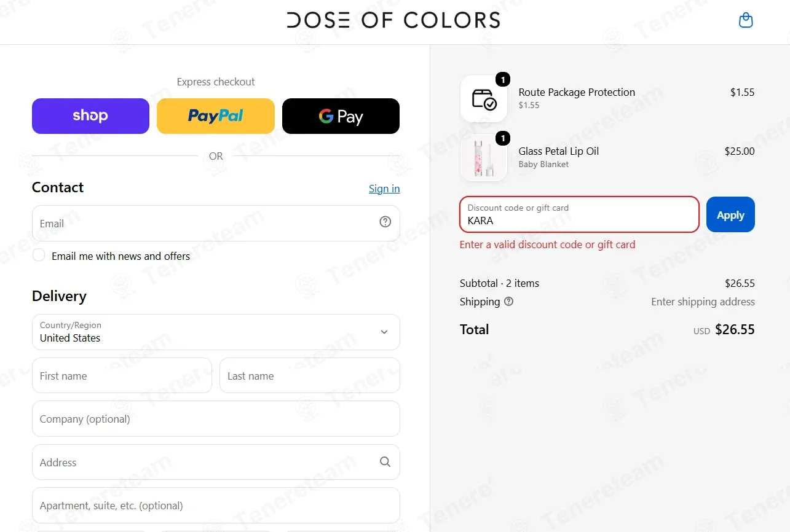Viewport: 790px width, 532px height.
Task: Focus the Address field
Action: (x=216, y=462)
